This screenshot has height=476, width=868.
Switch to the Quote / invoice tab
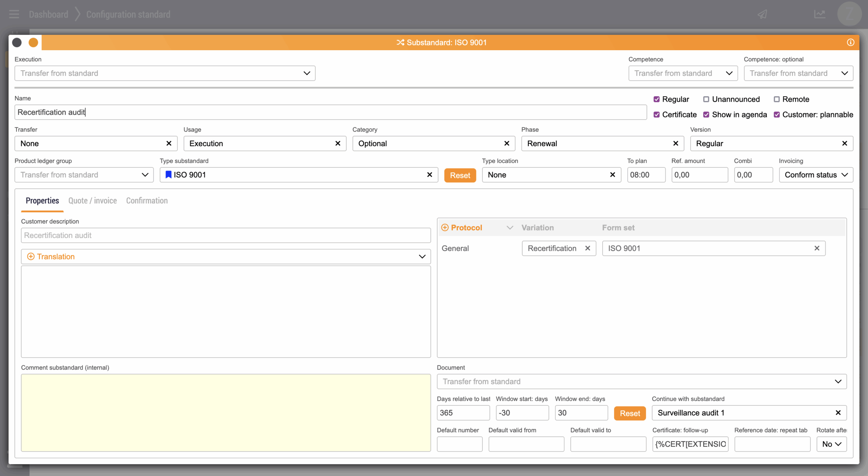click(x=93, y=201)
